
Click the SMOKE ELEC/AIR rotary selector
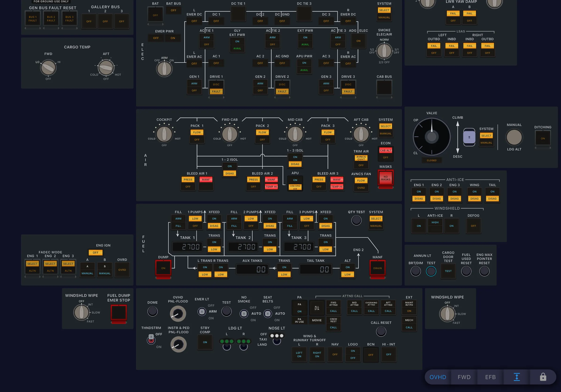(384, 51)
